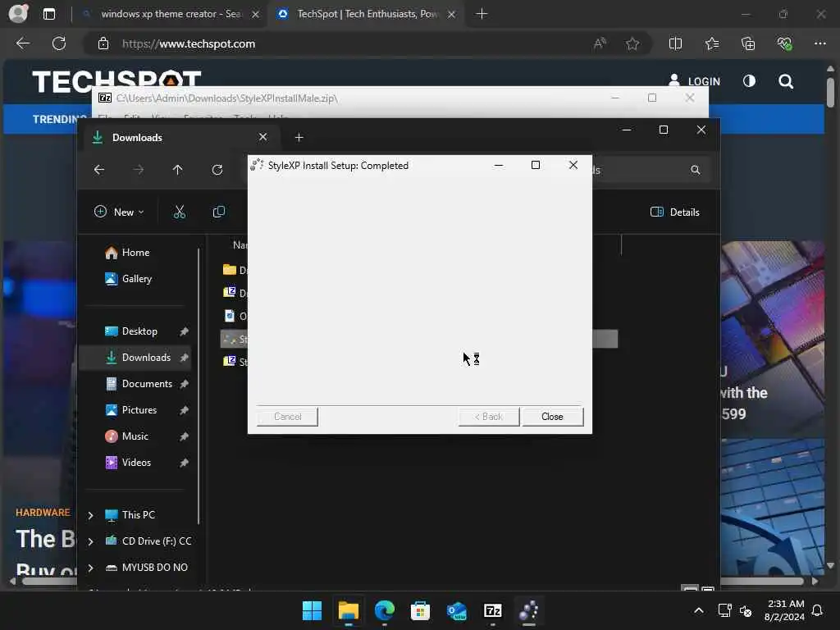Open Edge split screen icon
This screenshot has width=840, height=630.
(676, 43)
